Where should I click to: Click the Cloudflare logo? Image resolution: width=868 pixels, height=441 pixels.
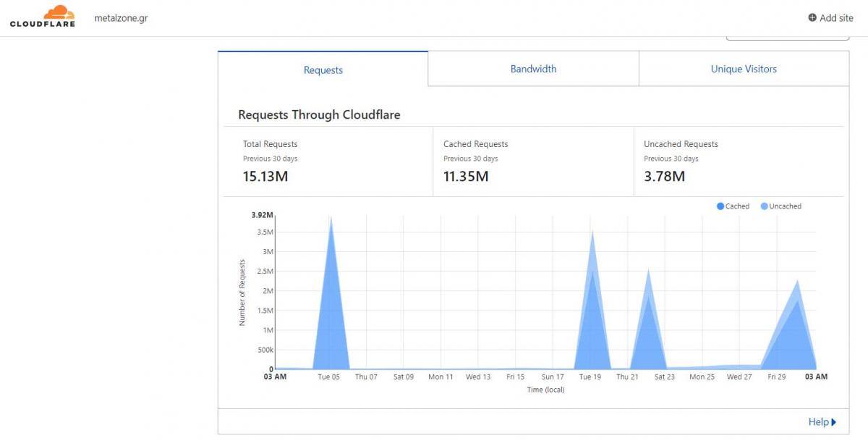pyautogui.click(x=43, y=16)
